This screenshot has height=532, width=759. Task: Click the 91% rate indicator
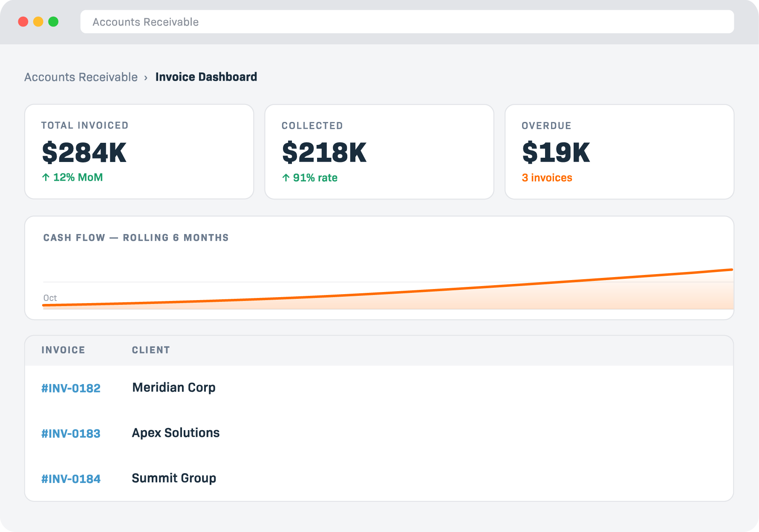click(x=309, y=178)
